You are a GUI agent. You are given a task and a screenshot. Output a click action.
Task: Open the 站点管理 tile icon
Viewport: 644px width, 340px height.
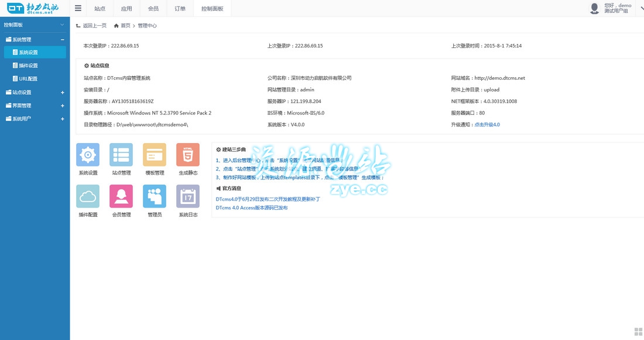pyautogui.click(x=121, y=155)
